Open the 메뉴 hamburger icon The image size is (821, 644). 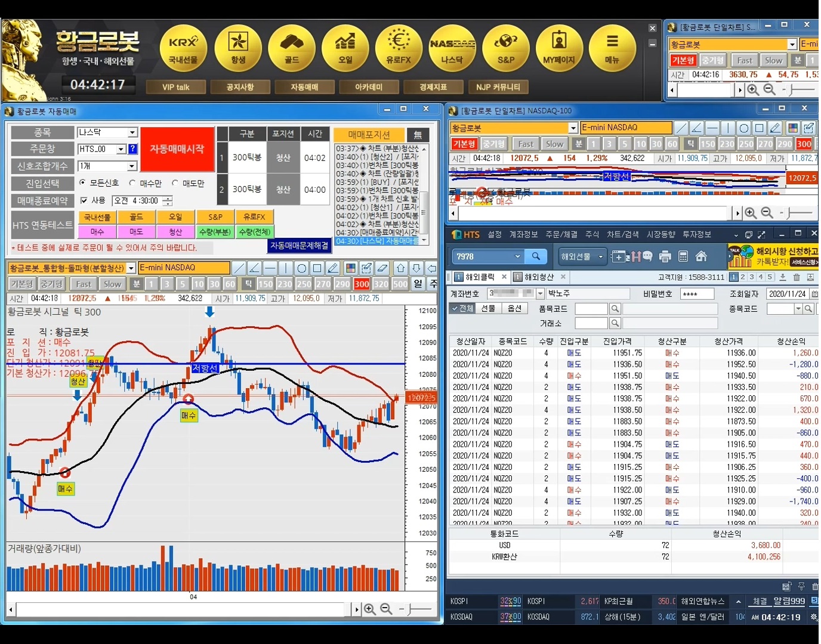click(612, 48)
